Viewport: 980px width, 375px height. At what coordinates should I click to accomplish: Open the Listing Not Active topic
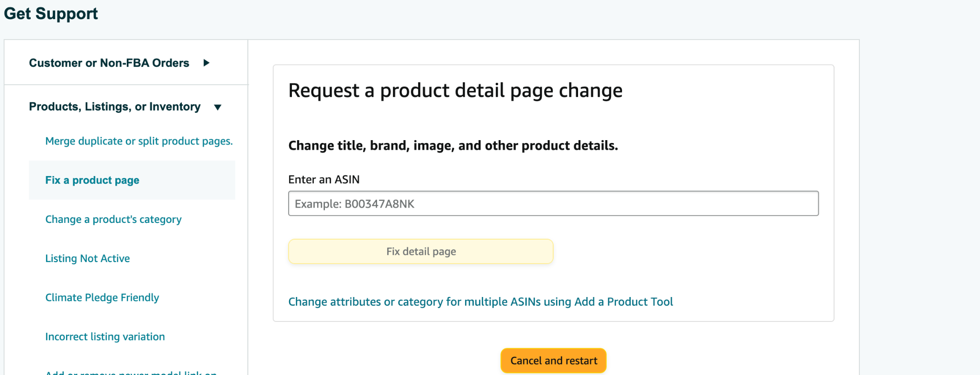[88, 259]
